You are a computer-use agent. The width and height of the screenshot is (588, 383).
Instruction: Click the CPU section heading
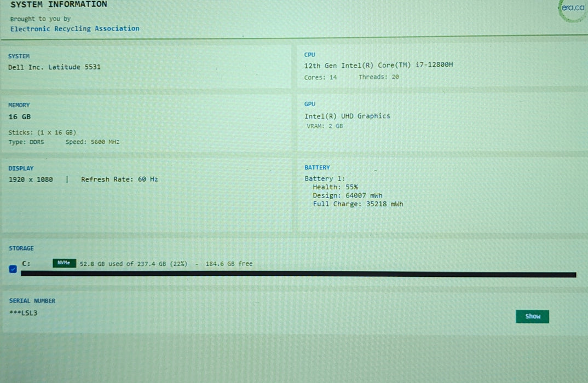[310, 55]
